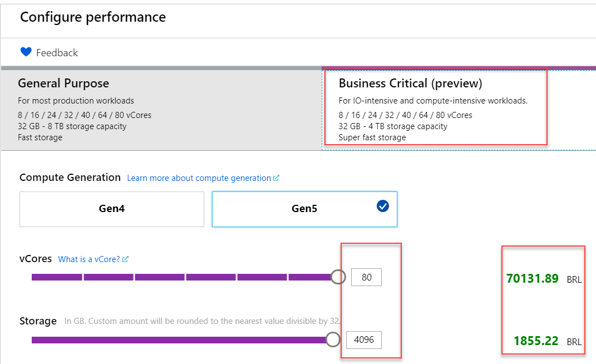
Task: Open the What is a vCore? link
Action: 89,259
